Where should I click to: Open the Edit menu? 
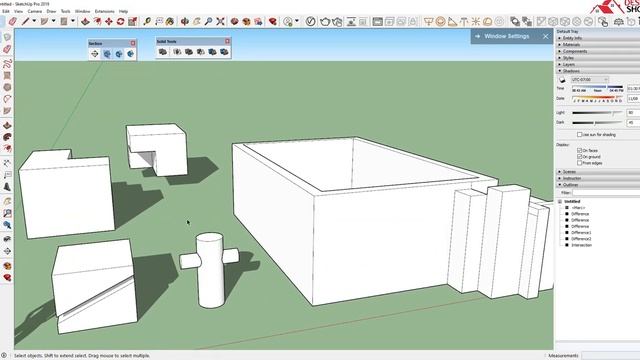coord(6,11)
